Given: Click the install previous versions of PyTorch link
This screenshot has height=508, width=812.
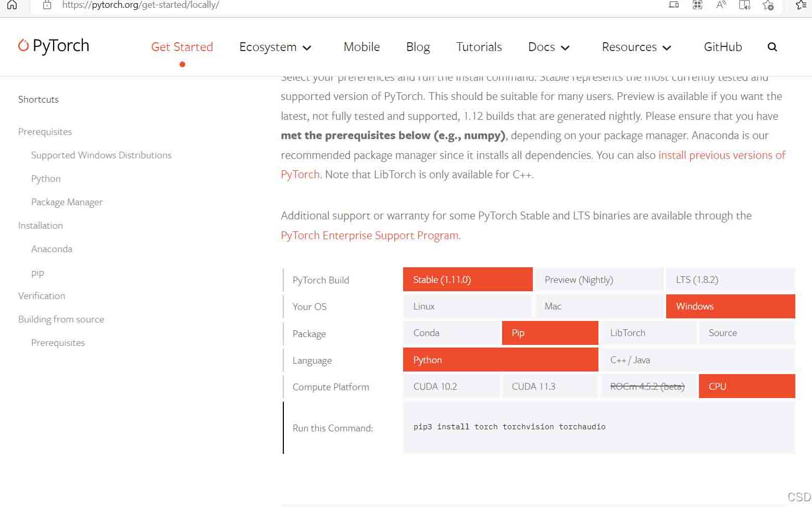Looking at the screenshot, I should point(721,155).
